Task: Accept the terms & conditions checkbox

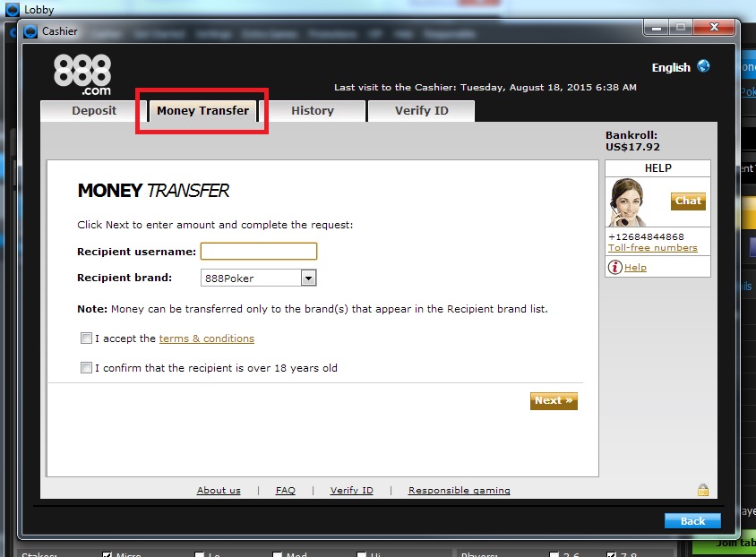Action: pyautogui.click(x=86, y=338)
